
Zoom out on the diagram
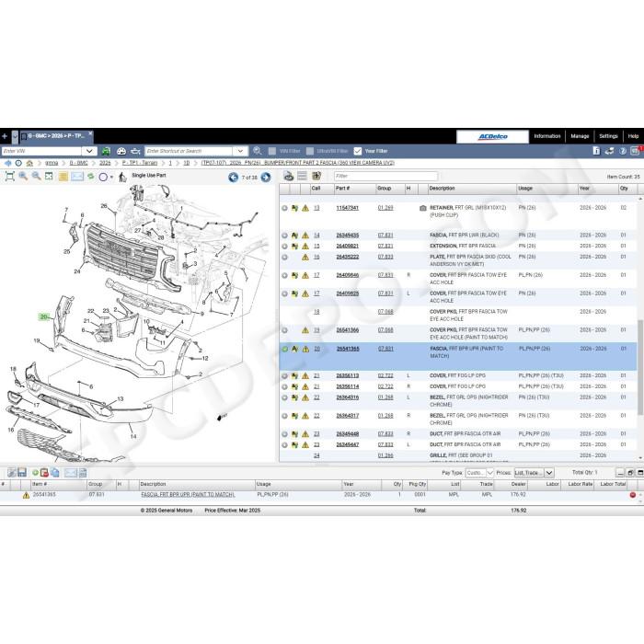(37, 177)
